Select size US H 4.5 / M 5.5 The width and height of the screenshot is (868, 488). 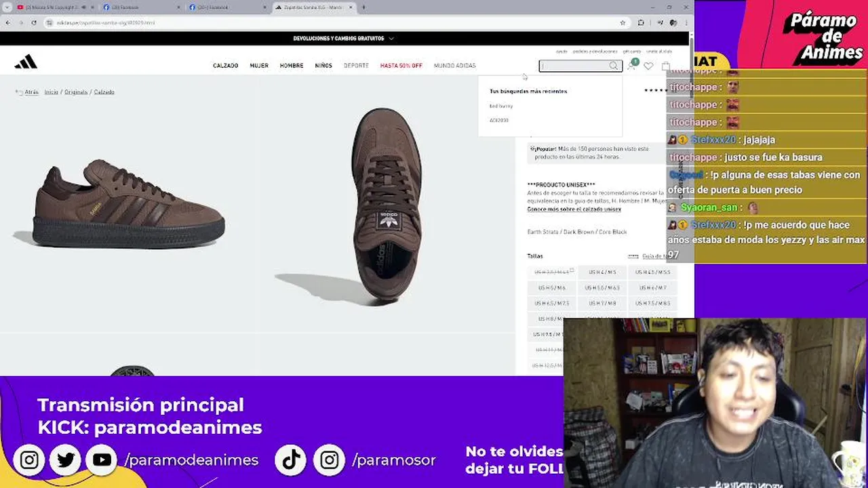(x=652, y=272)
